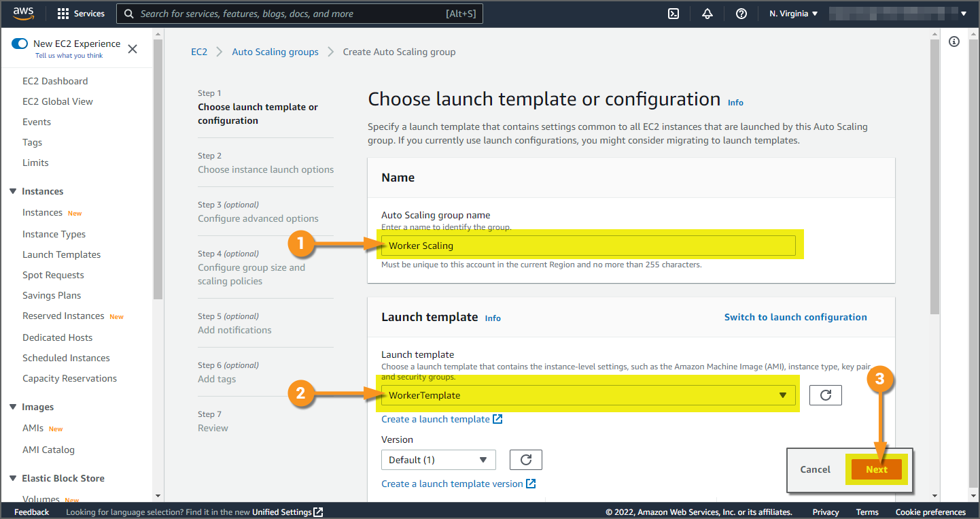980x519 pixels.
Task: Collapse the Images sidebar section
Action: [x=13, y=407]
